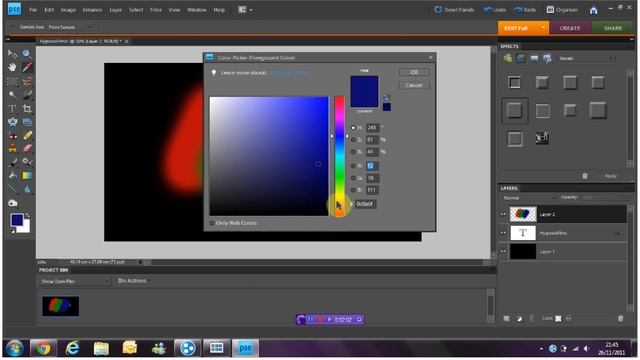The image size is (640, 360).
Task: Select the Zoom magnifier tool
Action: coord(27,54)
